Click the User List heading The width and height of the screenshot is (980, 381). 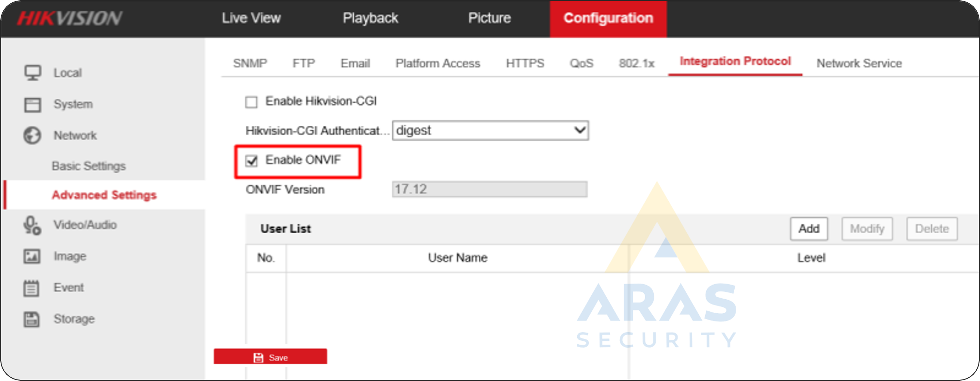285,229
